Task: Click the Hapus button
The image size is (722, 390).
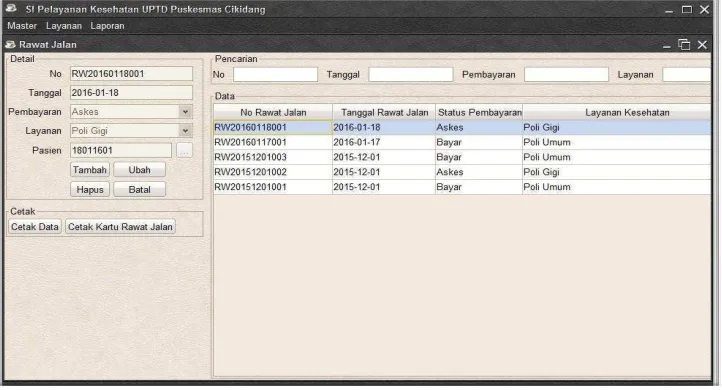Action: click(x=90, y=190)
